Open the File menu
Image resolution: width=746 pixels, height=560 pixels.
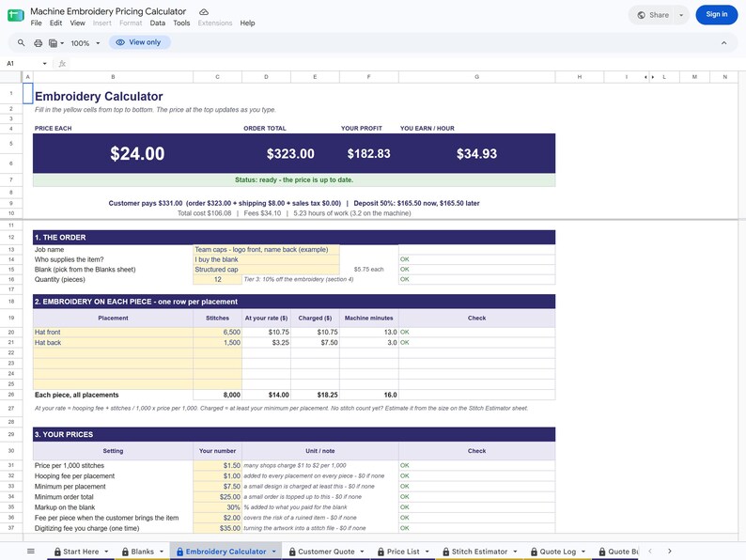tap(36, 23)
